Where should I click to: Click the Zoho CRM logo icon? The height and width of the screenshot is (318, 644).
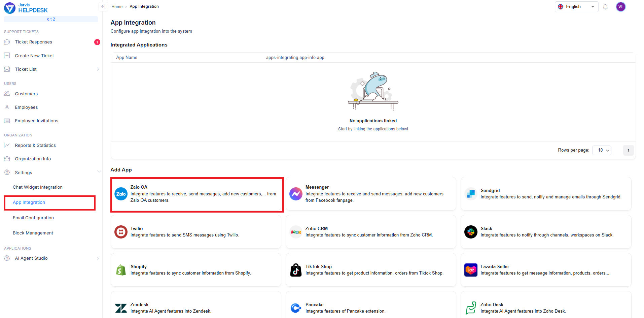point(296,232)
